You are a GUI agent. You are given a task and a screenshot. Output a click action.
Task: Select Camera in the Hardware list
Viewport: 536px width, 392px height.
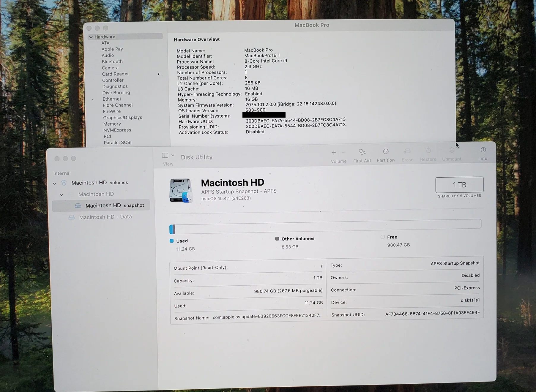pos(110,68)
